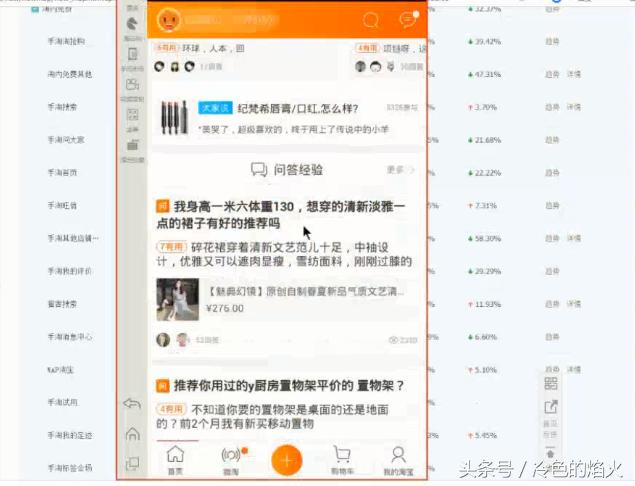Screen dimensions: 635x486
Task: Click 趋势 in the 29.29% row
Action: tap(552, 271)
